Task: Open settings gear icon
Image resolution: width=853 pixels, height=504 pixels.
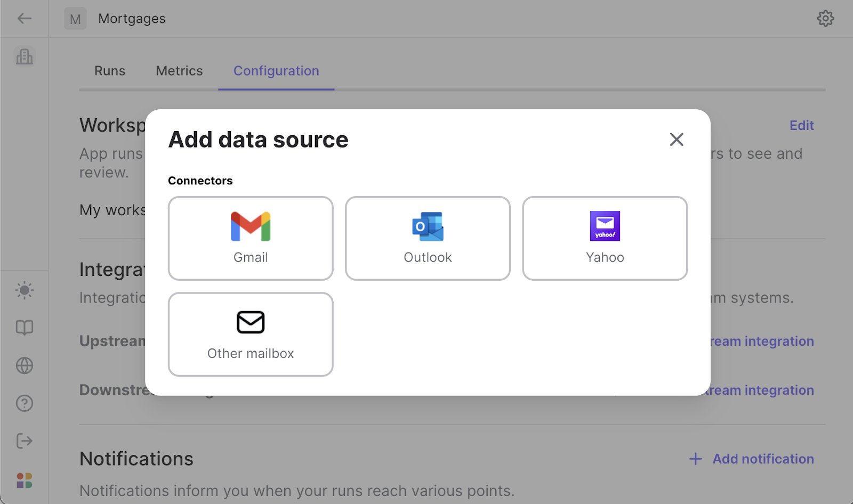Action: point(825,19)
